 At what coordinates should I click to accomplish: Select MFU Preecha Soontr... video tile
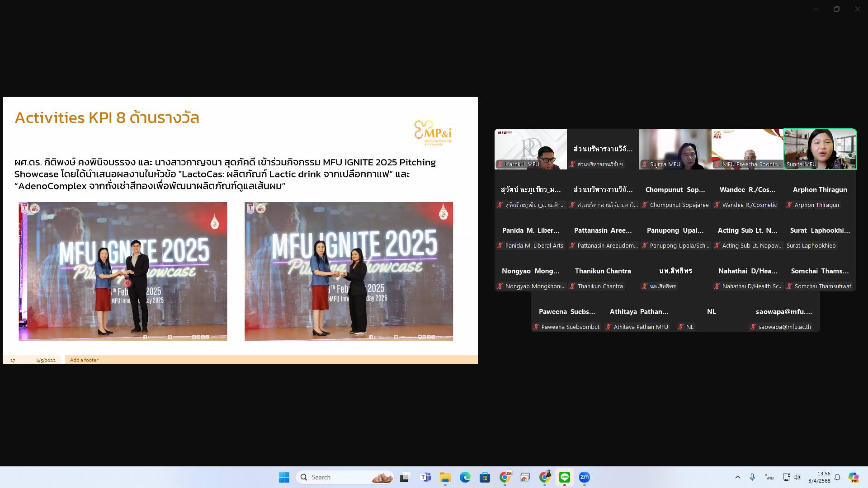pyautogui.click(x=748, y=149)
